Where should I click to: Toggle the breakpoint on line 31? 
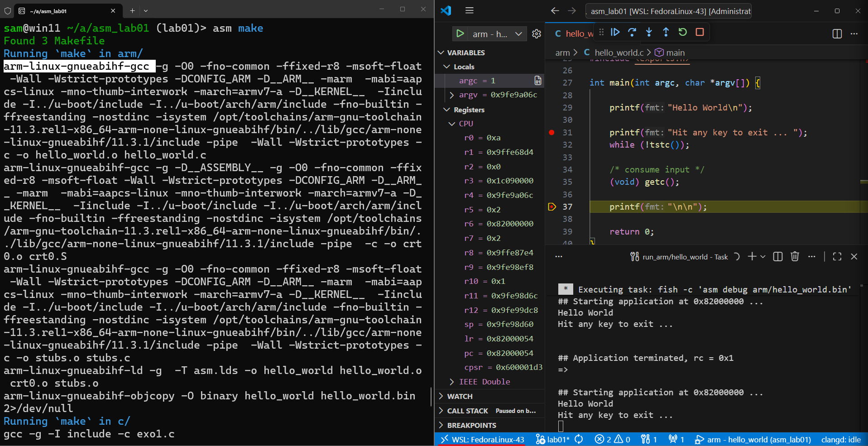pyautogui.click(x=551, y=132)
